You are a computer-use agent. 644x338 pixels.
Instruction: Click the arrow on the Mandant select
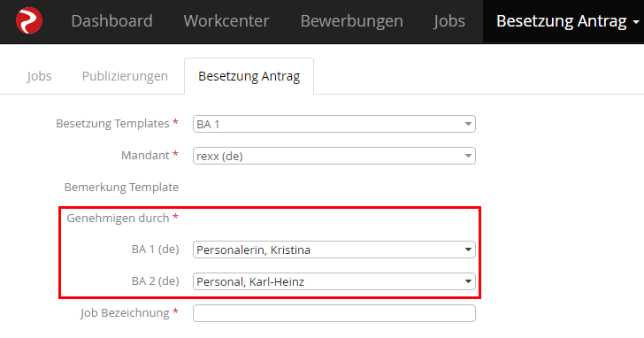468,156
